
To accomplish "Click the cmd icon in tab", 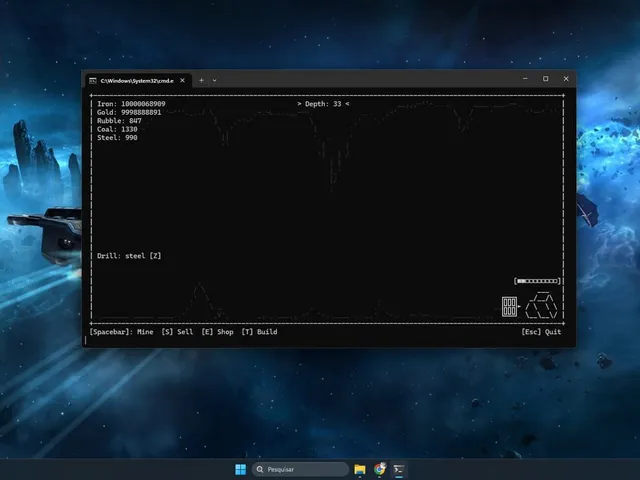I will pyautogui.click(x=93, y=81).
